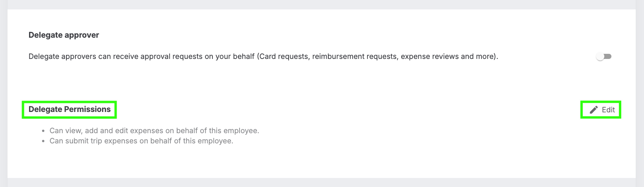Click the pencil icon next to Edit
The image size is (644, 187).
pyautogui.click(x=594, y=110)
